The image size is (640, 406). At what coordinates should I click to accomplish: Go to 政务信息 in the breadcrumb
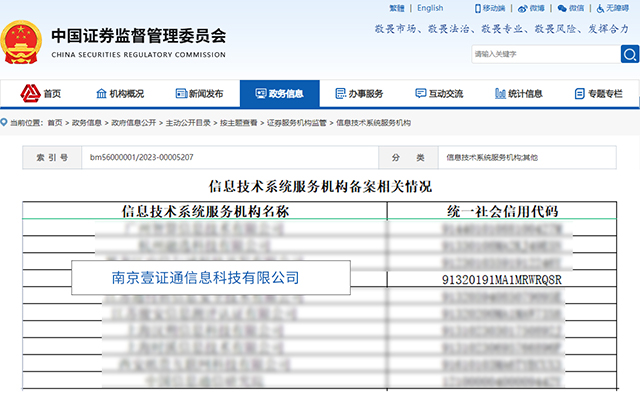[87, 123]
